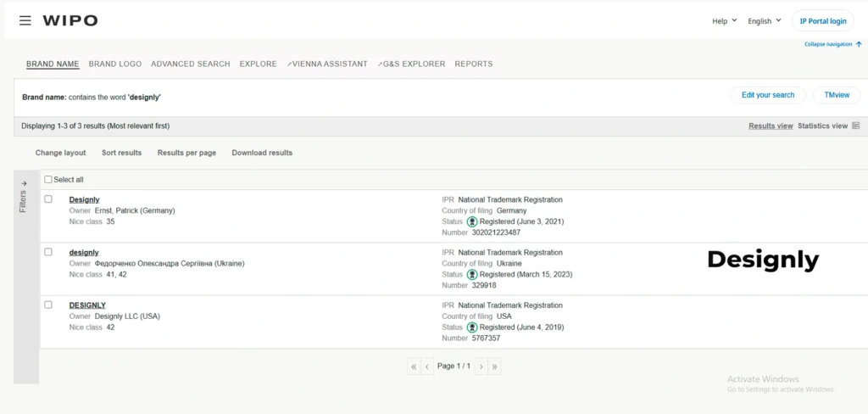The height and width of the screenshot is (414, 868).
Task: Click the registered status icon for USA entry
Action: [472, 327]
